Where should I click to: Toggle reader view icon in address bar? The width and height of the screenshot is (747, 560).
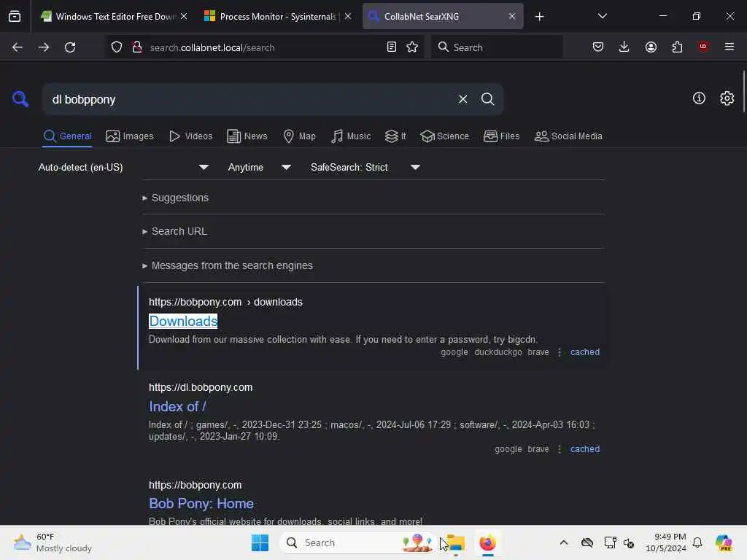392,47
